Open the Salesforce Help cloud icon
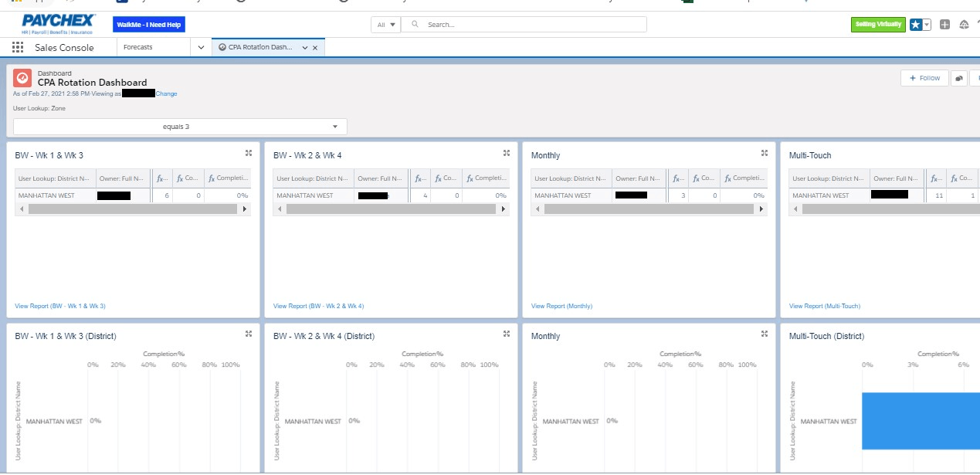Viewport: 980px width, 475px height. [x=964, y=25]
